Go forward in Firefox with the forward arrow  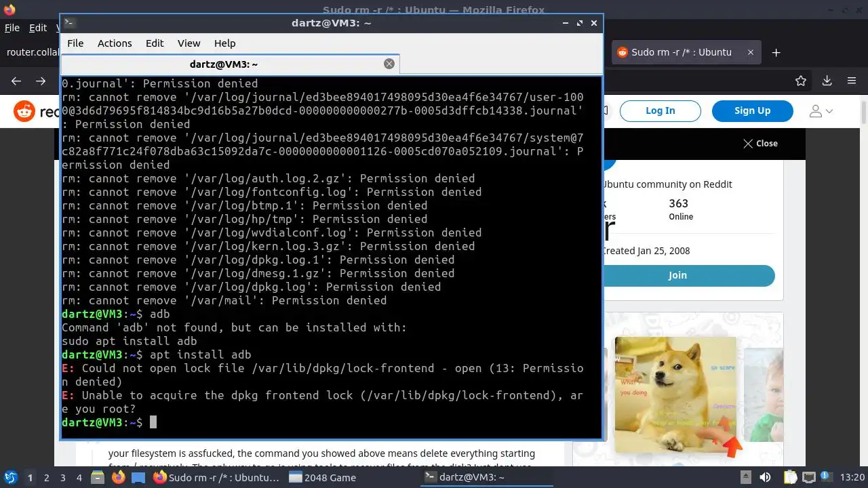[41, 81]
